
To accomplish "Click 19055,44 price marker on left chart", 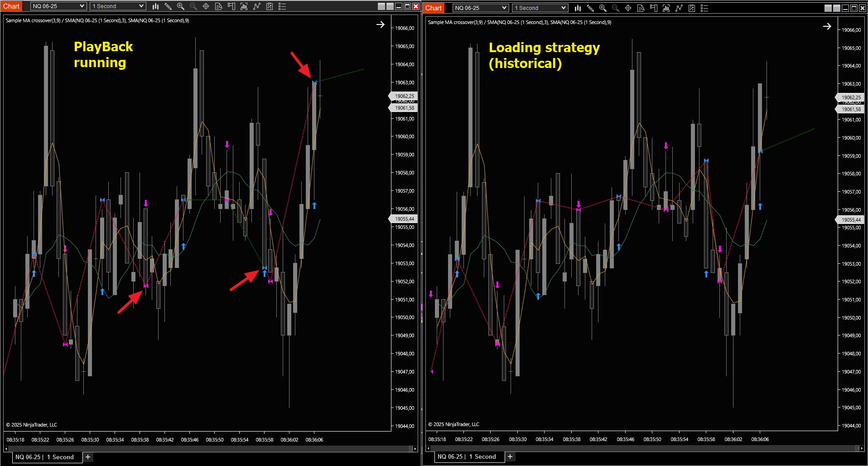I will [x=403, y=219].
